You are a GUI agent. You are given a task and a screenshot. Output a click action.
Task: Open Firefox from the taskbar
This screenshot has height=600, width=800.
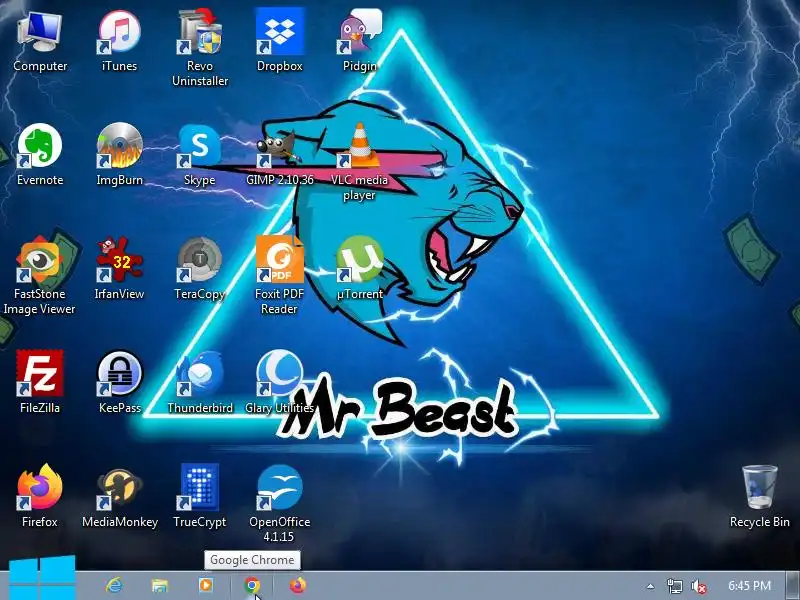click(298, 585)
